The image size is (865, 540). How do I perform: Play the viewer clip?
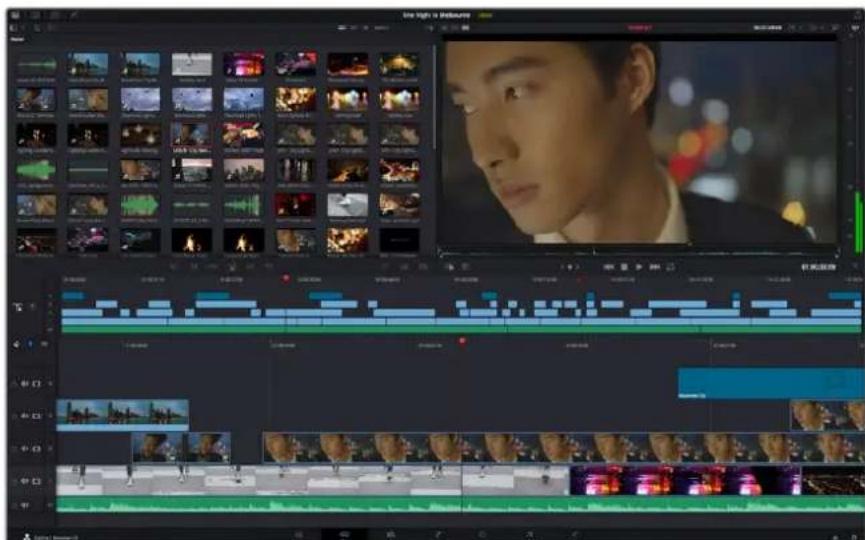(639, 267)
